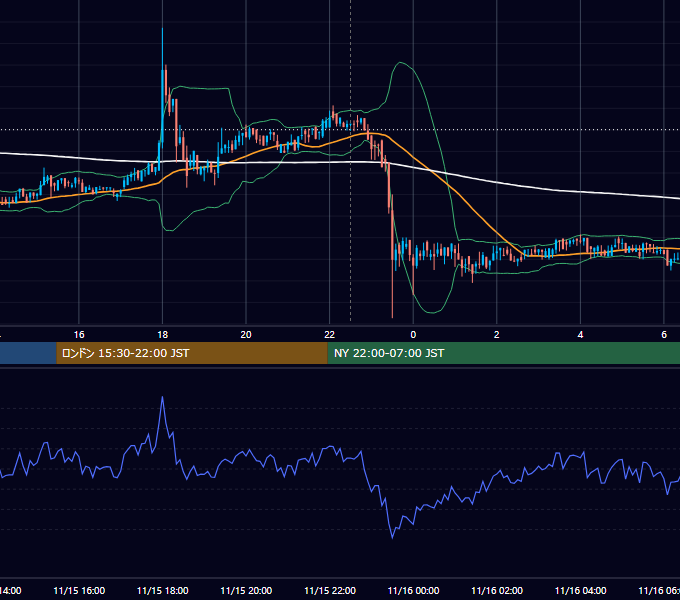Image resolution: width=680 pixels, height=600 pixels.
Task: Select the blue session bar before London
Action: (28, 353)
